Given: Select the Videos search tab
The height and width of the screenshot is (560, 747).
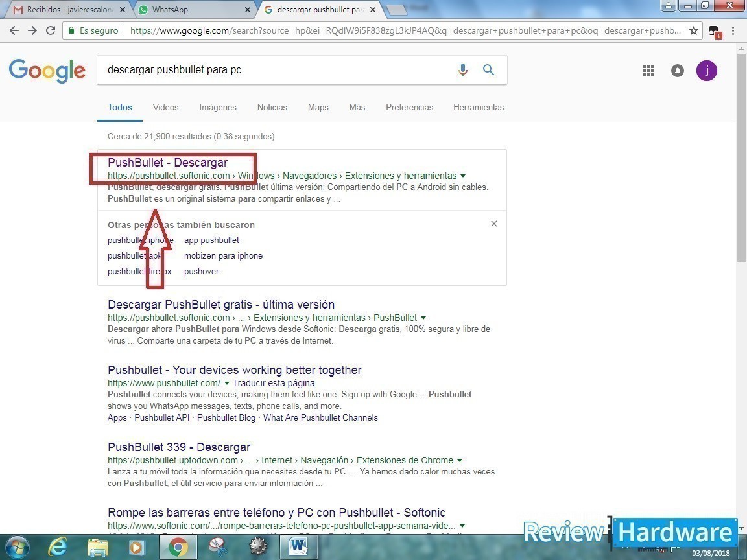Looking at the screenshot, I should [x=166, y=107].
